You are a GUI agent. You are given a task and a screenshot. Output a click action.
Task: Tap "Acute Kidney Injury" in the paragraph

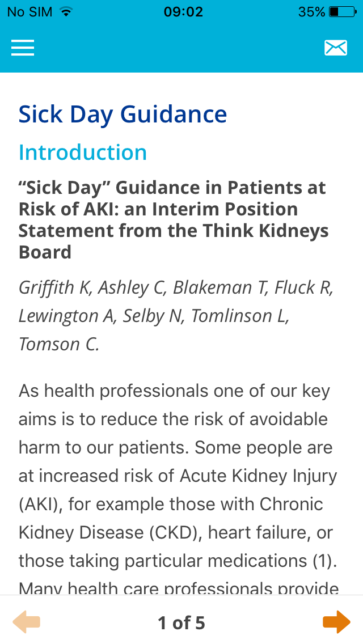(258, 476)
